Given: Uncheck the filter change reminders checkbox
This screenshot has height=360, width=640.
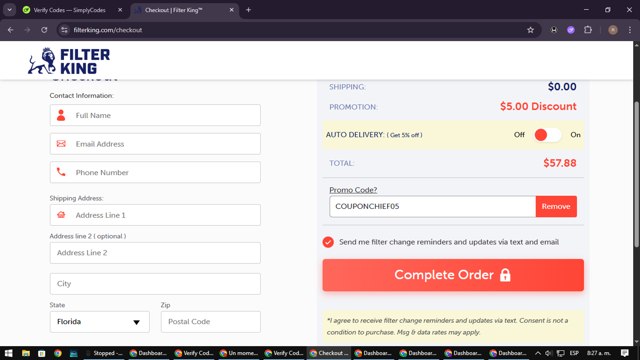Looking at the screenshot, I should [328, 242].
